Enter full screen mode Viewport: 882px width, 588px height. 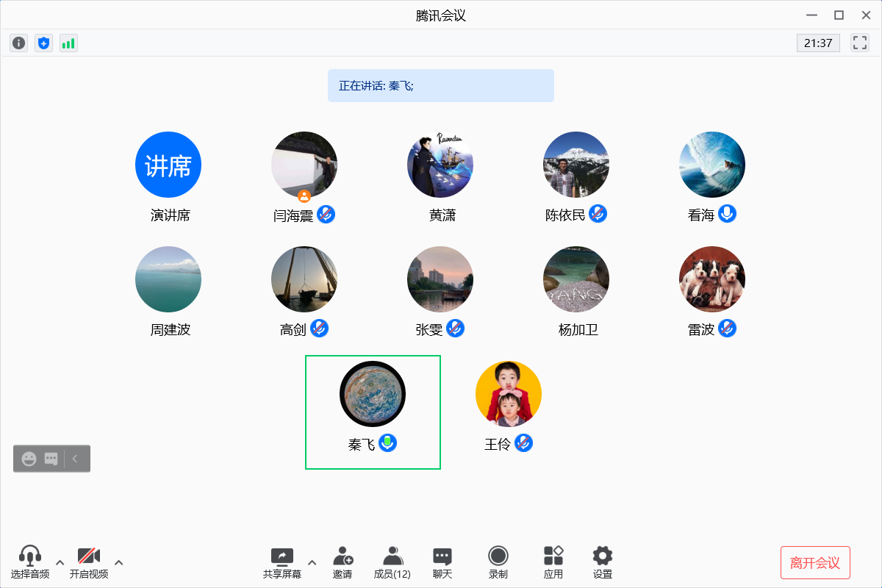tap(859, 43)
